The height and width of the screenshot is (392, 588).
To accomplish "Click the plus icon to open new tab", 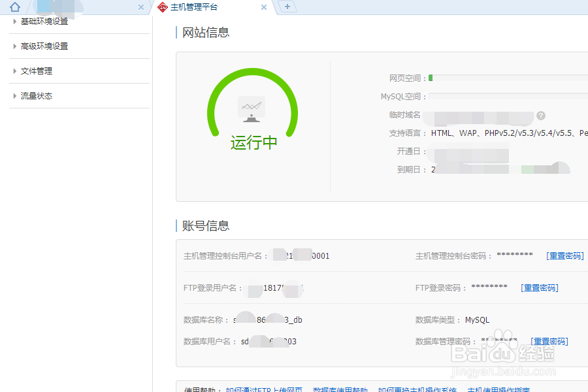I will coord(286,7).
